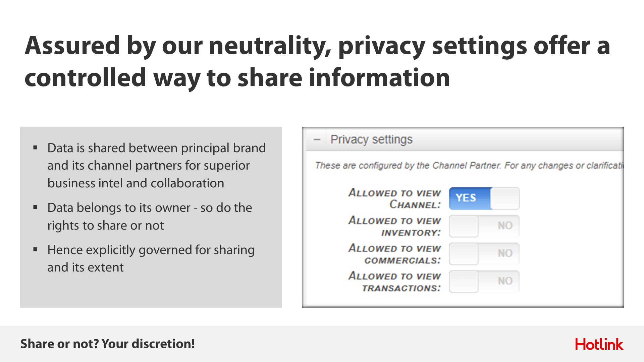644x362 pixels.
Task: Click the NO label for Transactions
Action: point(505,281)
